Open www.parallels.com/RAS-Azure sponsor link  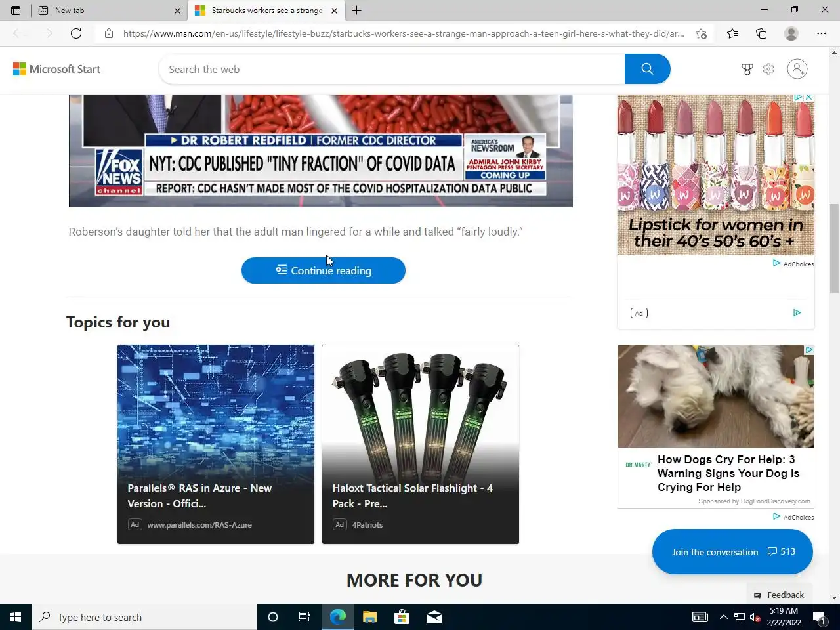click(x=199, y=525)
